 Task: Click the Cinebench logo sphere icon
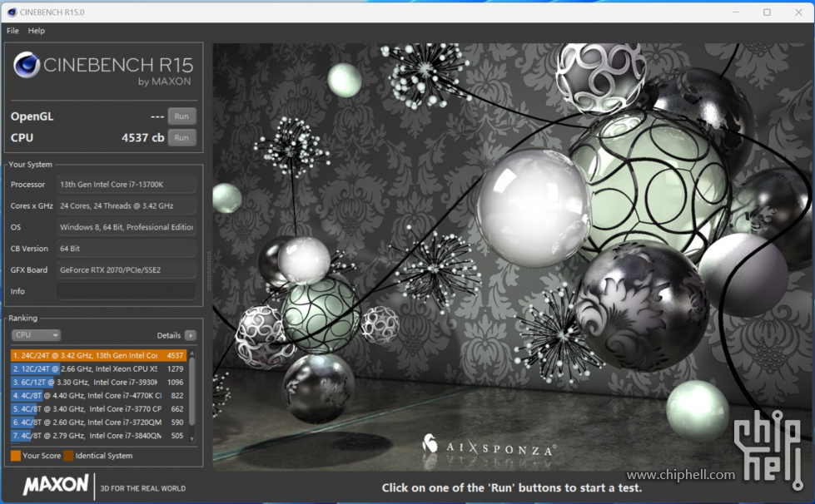pyautogui.click(x=26, y=66)
